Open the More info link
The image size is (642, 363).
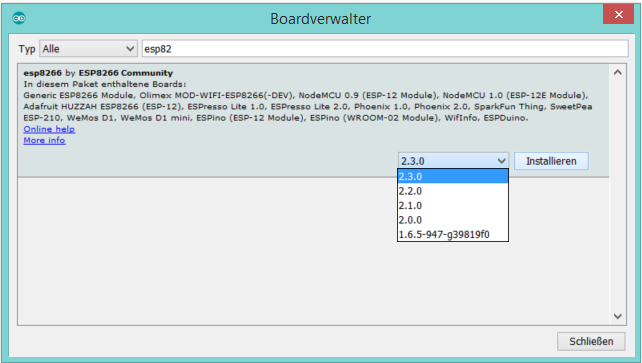click(x=44, y=140)
